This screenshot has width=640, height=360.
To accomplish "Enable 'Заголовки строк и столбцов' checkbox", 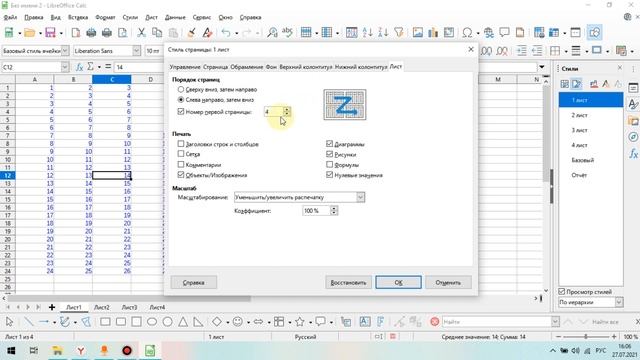I will (181, 144).
